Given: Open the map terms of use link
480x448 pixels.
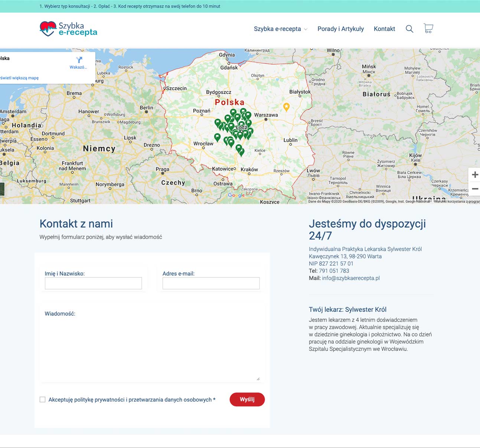Looking at the screenshot, I should click(457, 201).
